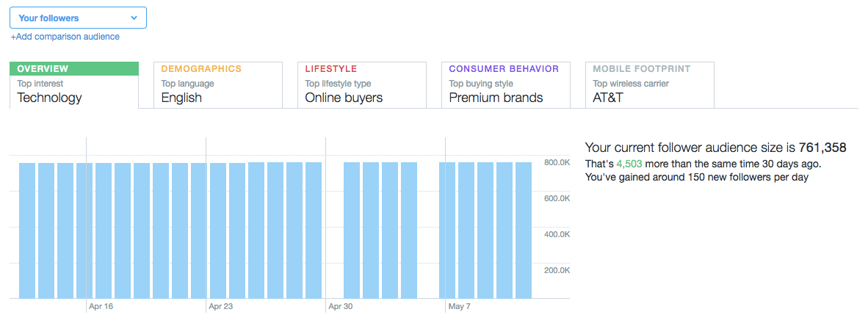Click the May 7 date marker
This screenshot has width=868, height=323.
(x=459, y=306)
